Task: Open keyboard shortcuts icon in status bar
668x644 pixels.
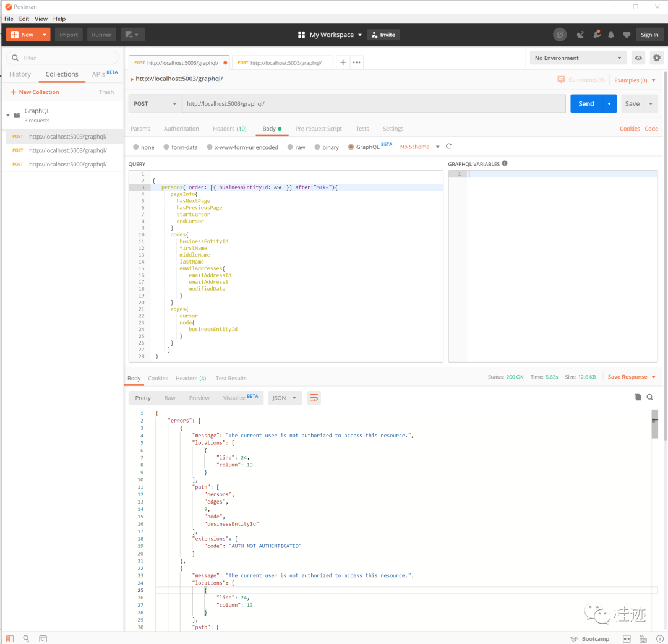Action: [x=643, y=638]
